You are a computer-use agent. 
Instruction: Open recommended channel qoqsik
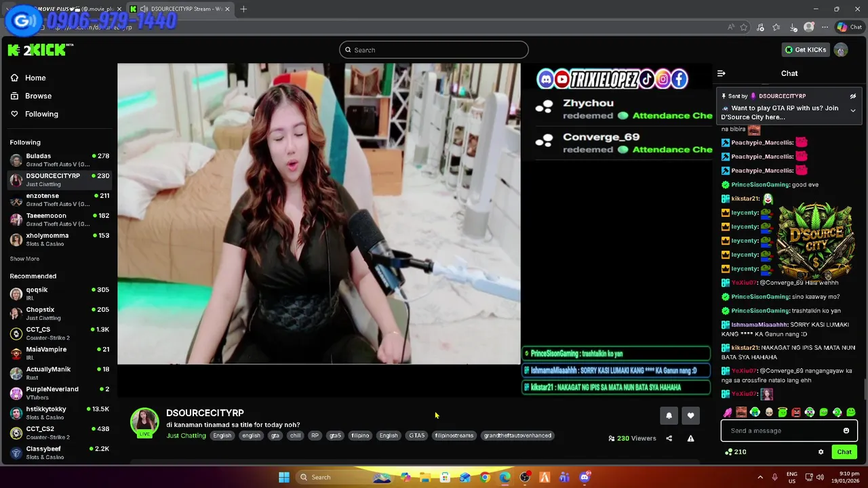coord(60,293)
